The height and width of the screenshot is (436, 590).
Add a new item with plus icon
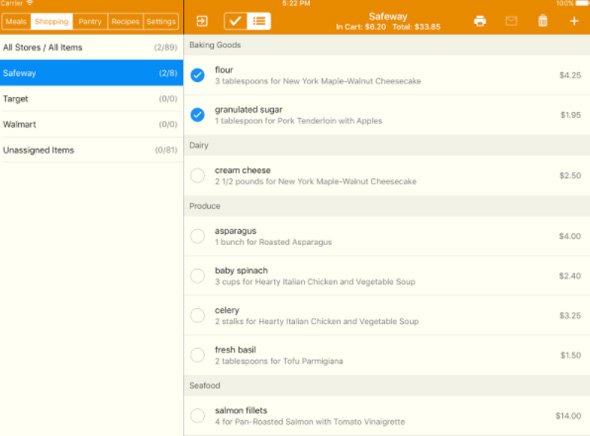point(574,21)
